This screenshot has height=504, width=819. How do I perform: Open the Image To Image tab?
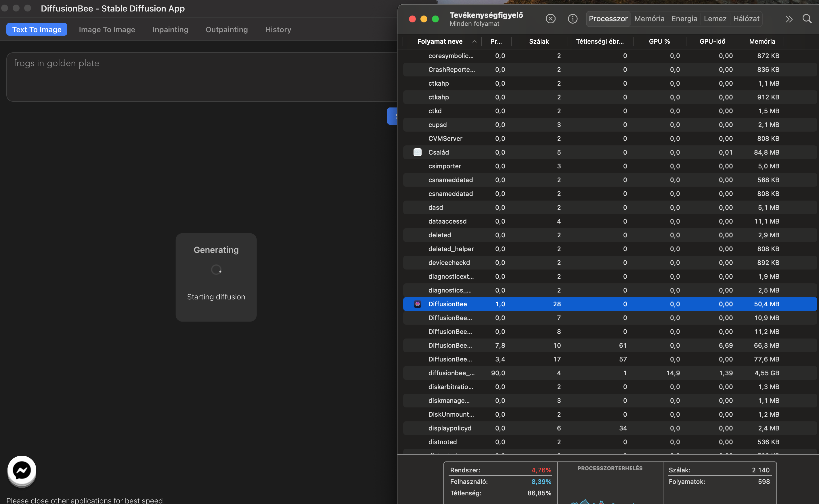click(107, 29)
